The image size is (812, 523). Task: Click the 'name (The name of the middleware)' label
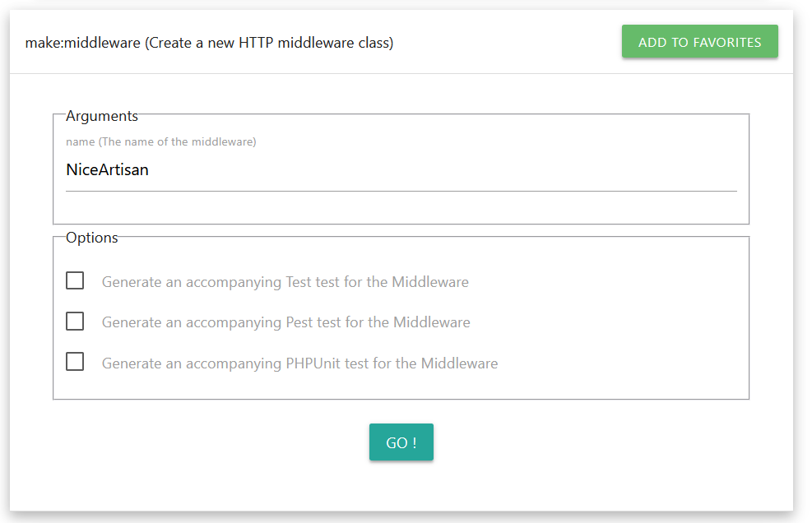click(x=160, y=142)
